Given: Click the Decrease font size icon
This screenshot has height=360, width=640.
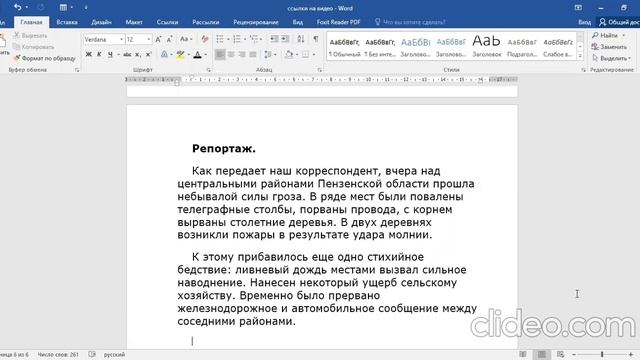Looking at the screenshot, I should [x=170, y=39].
